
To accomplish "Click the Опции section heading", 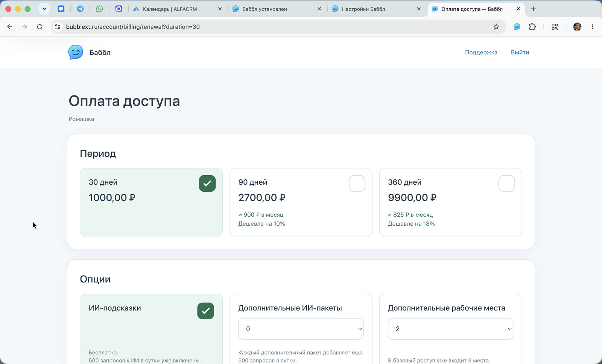I will click(95, 279).
